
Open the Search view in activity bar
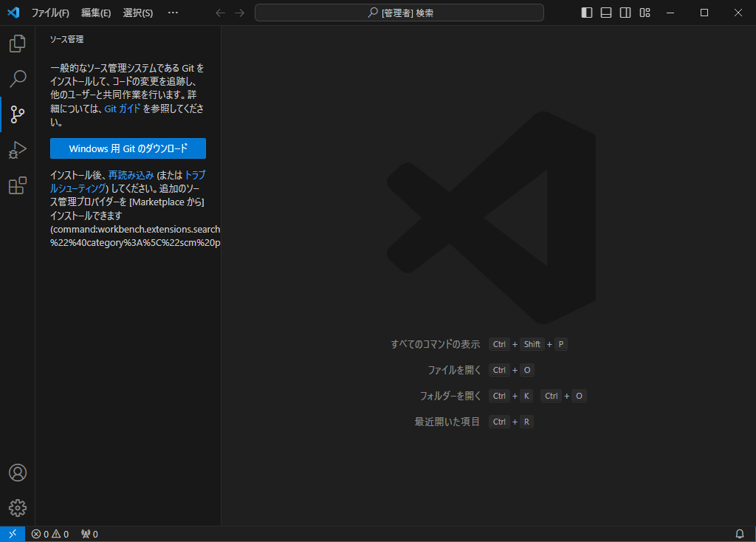pos(18,78)
